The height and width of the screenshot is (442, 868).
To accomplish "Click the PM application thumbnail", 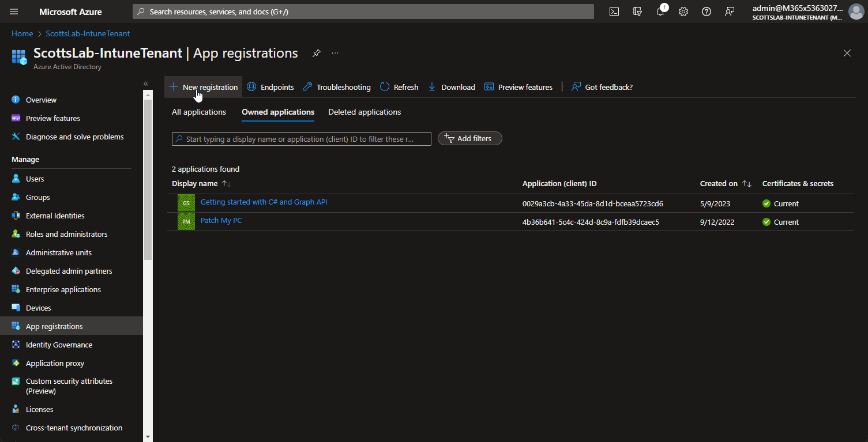I will point(186,222).
